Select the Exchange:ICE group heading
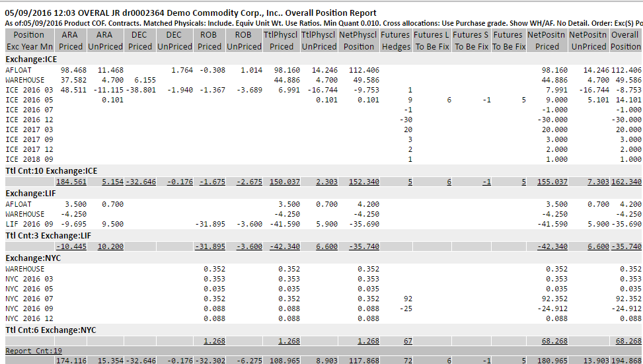This screenshot has height=364, width=643. point(31,59)
